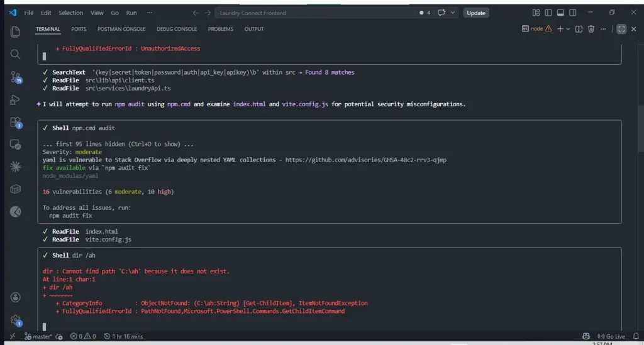Viewport: 644px width, 345px height.
Task: Go back with the left arrow
Action: tap(196, 13)
